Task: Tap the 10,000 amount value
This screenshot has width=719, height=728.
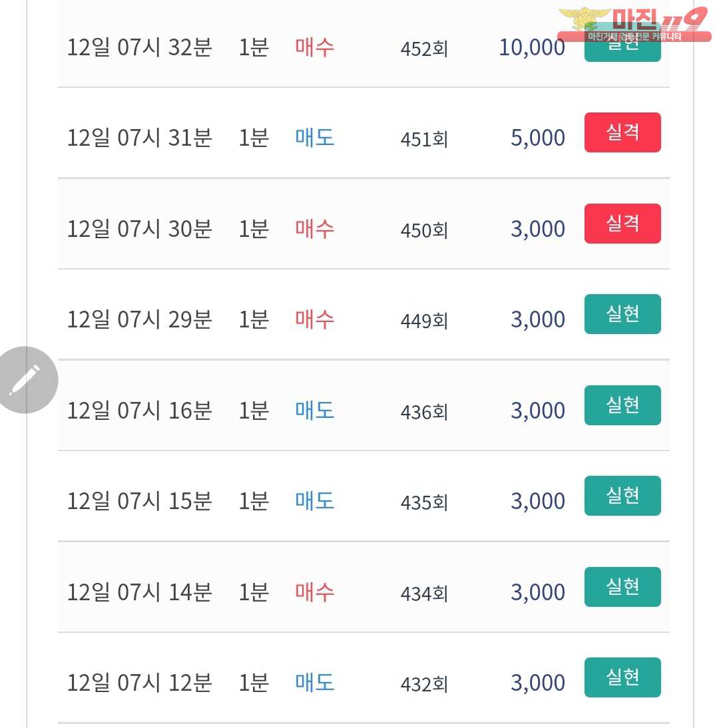Action: [x=531, y=47]
